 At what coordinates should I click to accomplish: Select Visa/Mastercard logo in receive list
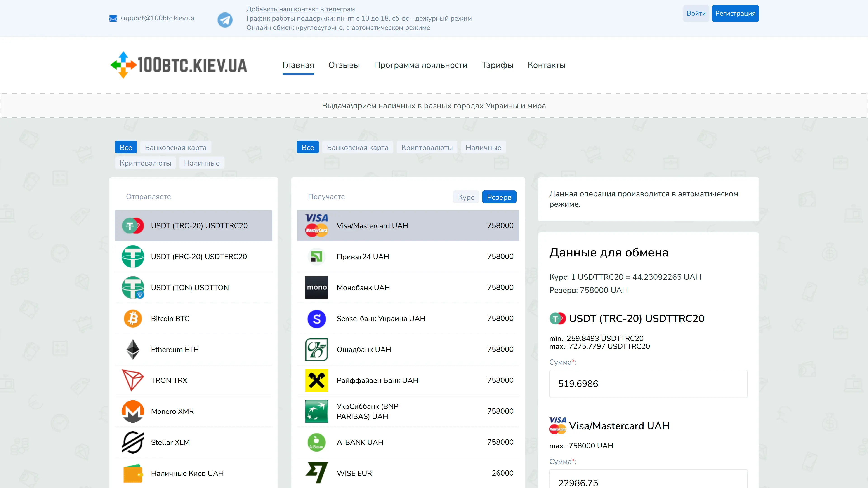[316, 226]
